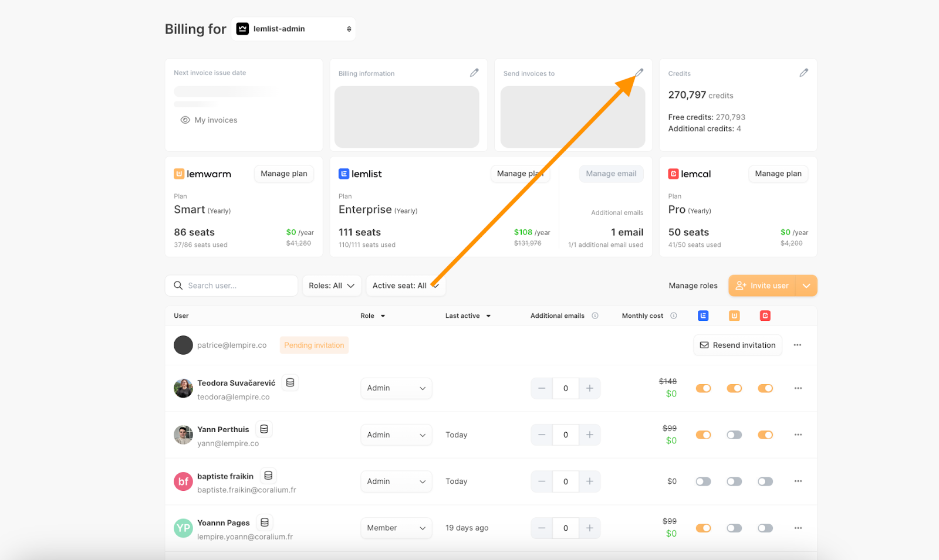939x560 pixels.
Task: Click database icon next to Yann Perthuis
Action: [264, 429]
